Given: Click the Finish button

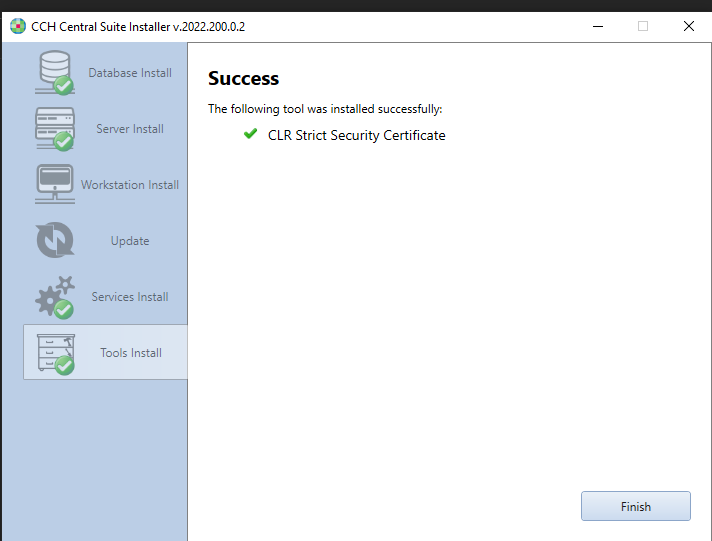Looking at the screenshot, I should [636, 506].
